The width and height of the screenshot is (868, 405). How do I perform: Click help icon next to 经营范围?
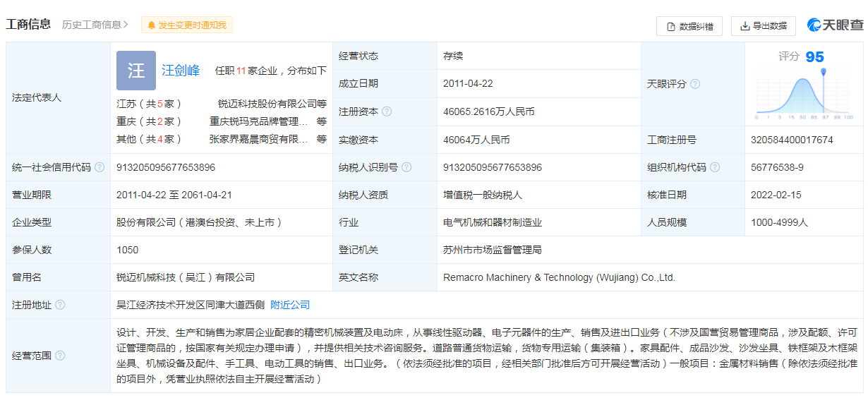[60, 356]
